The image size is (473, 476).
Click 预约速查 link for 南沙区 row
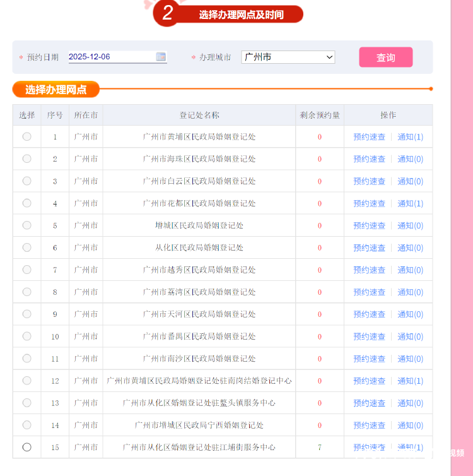[370, 359]
